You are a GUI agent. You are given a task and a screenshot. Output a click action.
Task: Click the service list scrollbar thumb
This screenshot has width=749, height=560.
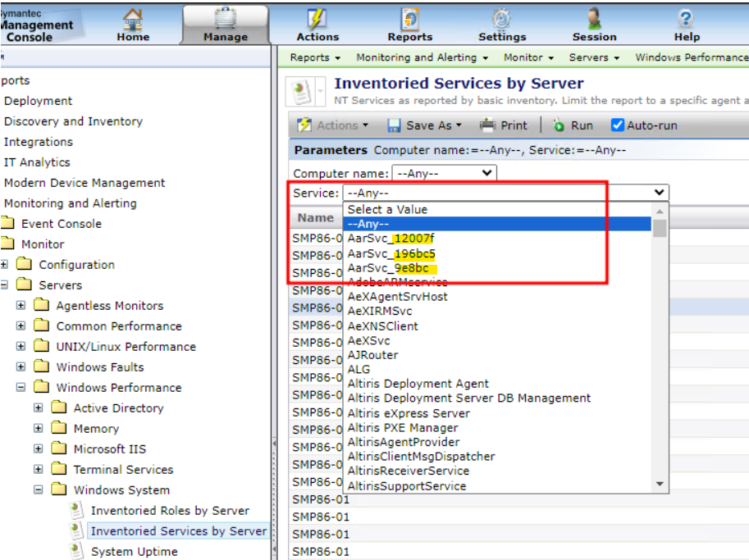coord(660,228)
